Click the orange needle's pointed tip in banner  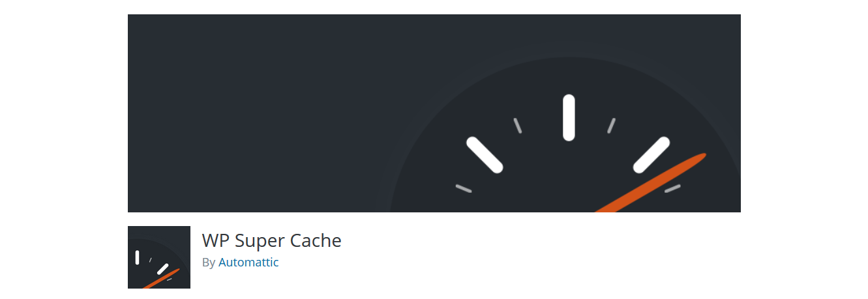point(702,156)
